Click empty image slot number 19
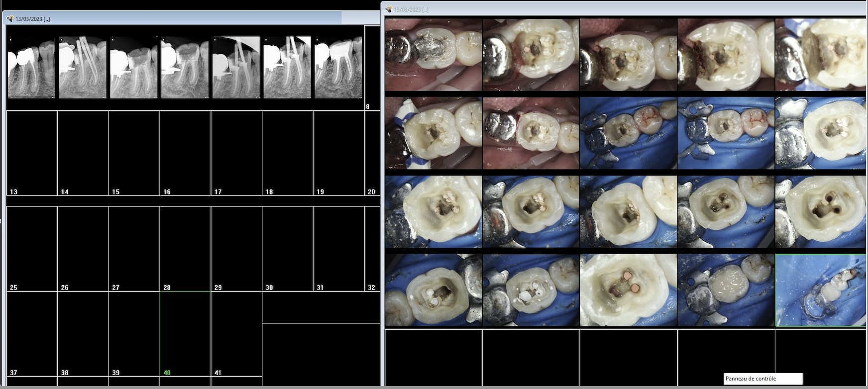 (x=338, y=153)
